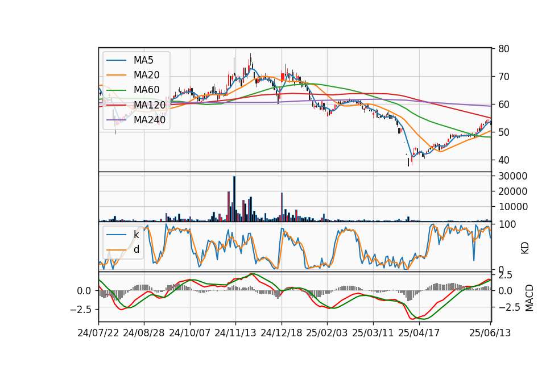Screen dimensions: 546x392
Task: Click the 25/02/03 date label
Action: [x=327, y=333]
